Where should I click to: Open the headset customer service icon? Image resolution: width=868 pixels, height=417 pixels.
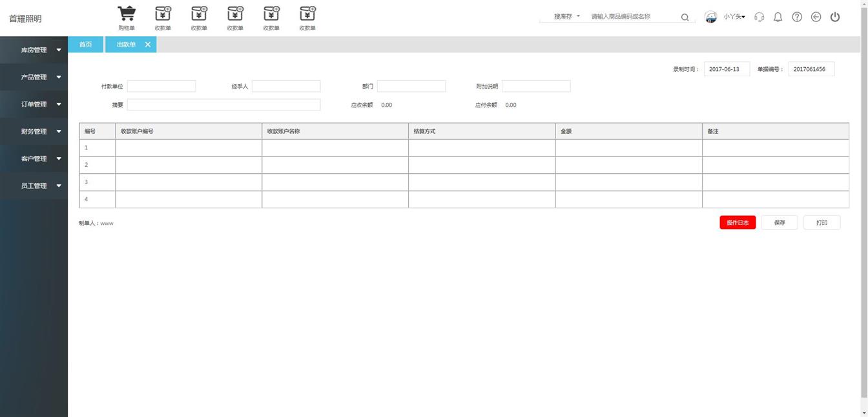(x=759, y=17)
